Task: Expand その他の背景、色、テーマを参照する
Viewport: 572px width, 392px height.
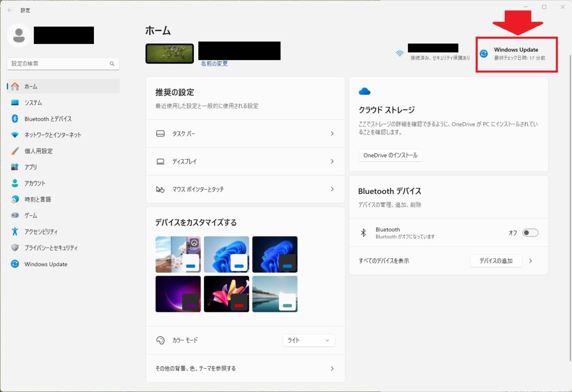Action: coord(245,368)
